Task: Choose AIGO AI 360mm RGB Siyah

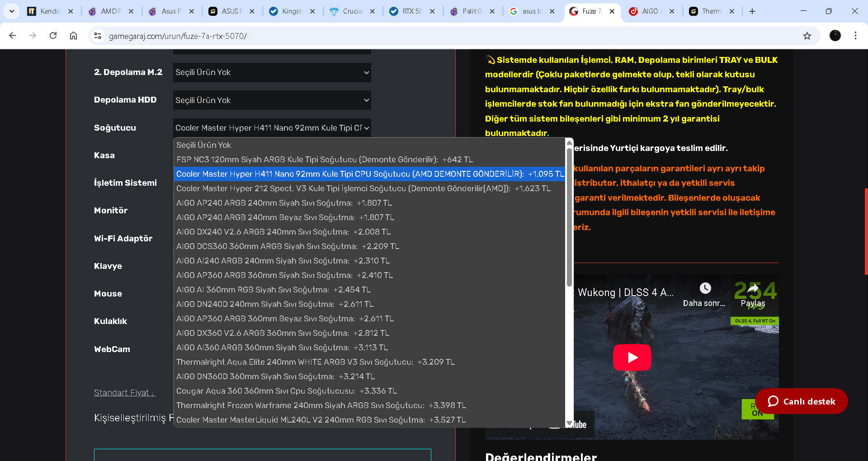Action: click(x=369, y=290)
